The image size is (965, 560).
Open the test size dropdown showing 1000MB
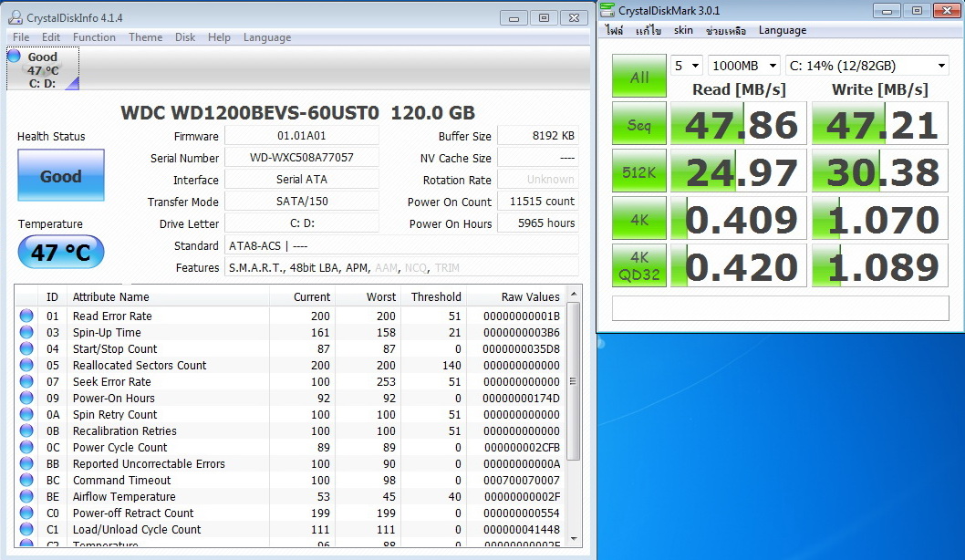744,66
